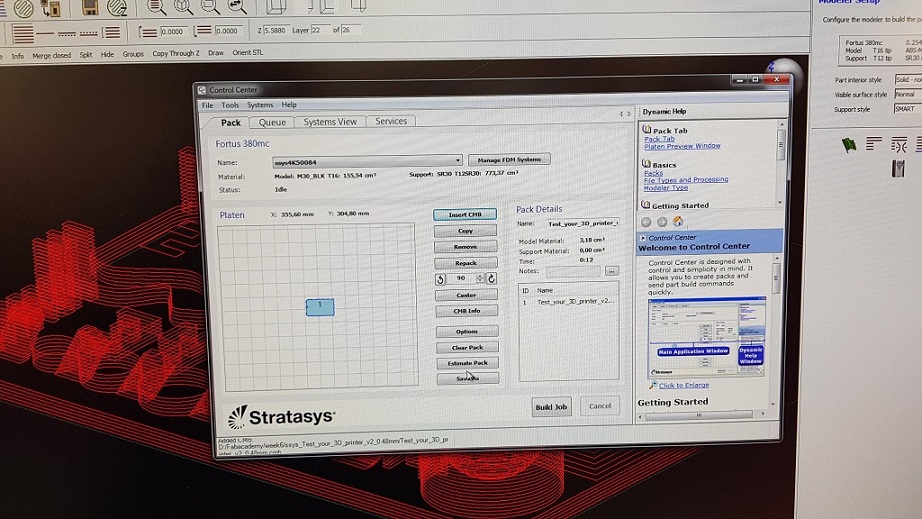
Task: Click the slice lines icon beside green flag
Action: point(874,143)
